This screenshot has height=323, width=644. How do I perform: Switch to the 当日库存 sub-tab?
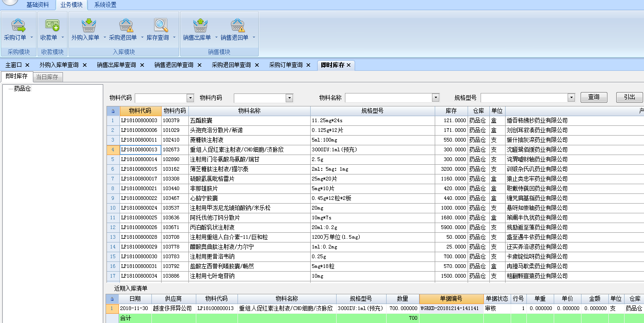point(47,77)
